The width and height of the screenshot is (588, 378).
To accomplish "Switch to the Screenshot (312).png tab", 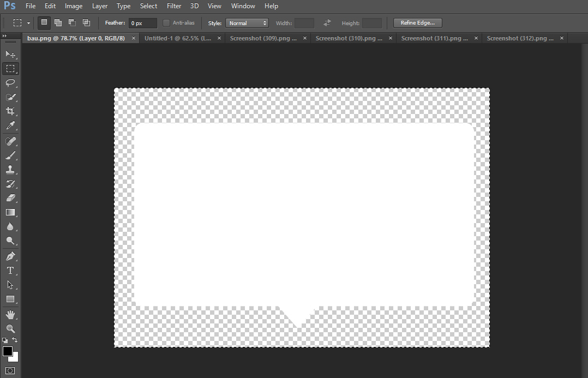I will [x=520, y=38].
